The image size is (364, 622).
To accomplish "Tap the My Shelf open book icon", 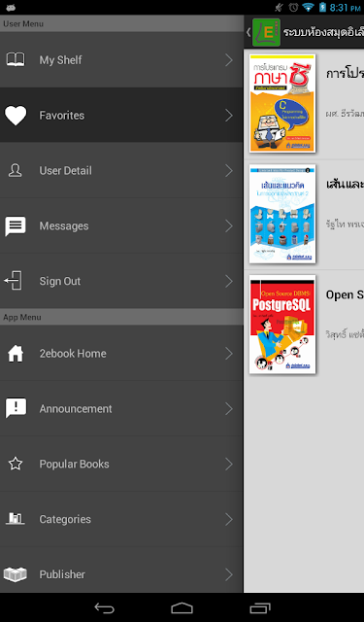I will click(x=16, y=60).
